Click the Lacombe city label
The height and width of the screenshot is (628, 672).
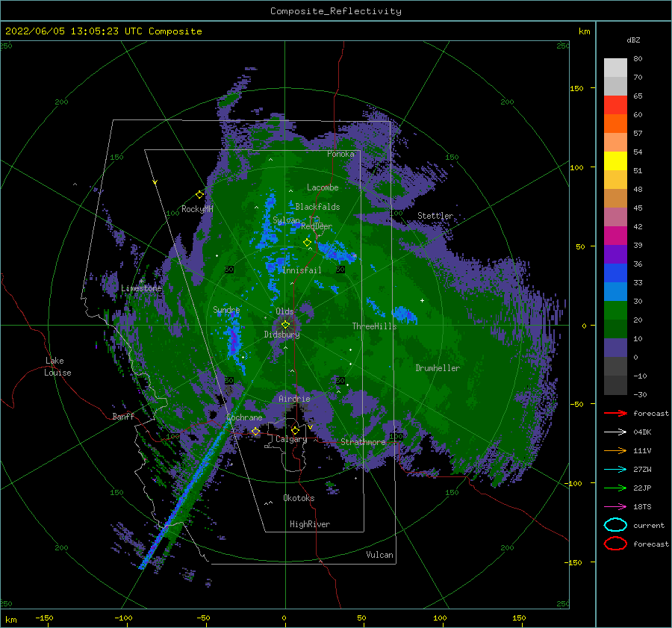323,187
